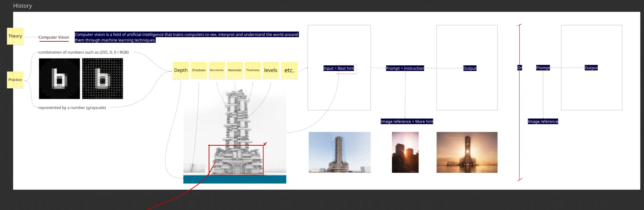Open the golden sunset tower-over-water render
The height and width of the screenshot is (210, 644).
[467, 152]
